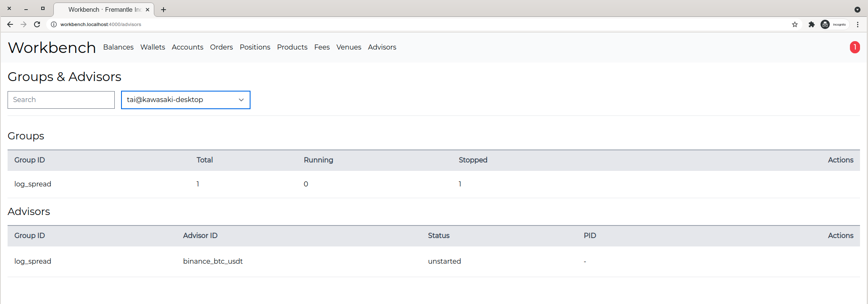Open the tab search dropdown arrow
Screen dimensions: 868x304
[857, 10]
